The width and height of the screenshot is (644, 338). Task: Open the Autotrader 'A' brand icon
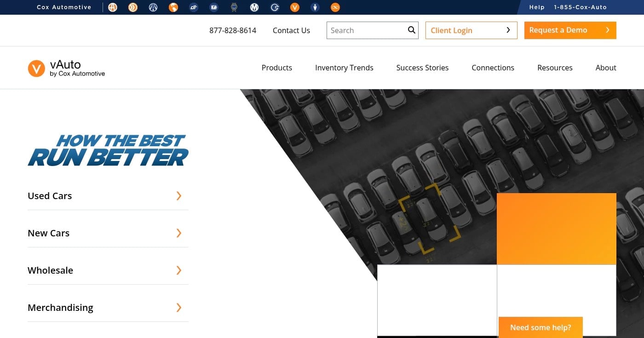tap(113, 7)
